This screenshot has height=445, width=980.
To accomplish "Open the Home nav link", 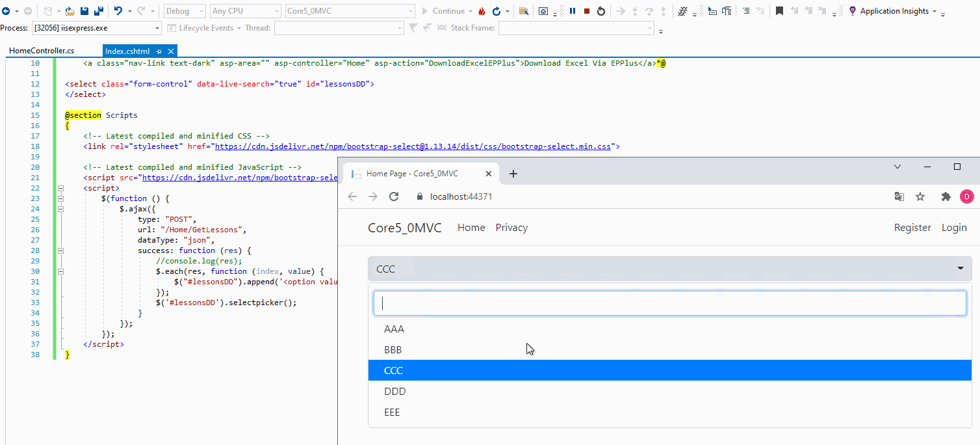I will tap(471, 228).
